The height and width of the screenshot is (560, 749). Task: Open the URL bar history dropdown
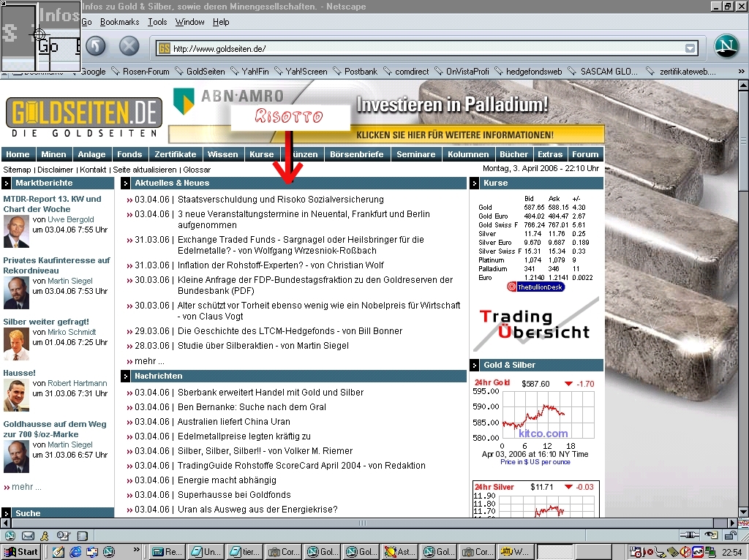pos(690,49)
